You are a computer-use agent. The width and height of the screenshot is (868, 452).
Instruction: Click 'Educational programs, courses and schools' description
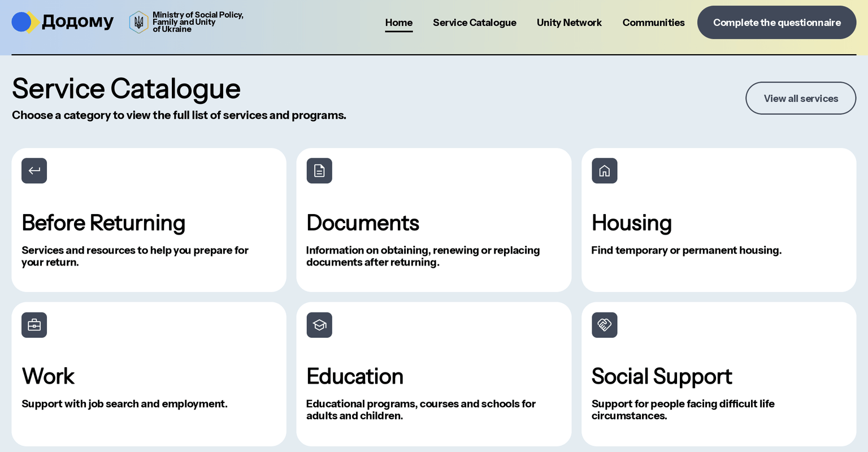click(421, 410)
